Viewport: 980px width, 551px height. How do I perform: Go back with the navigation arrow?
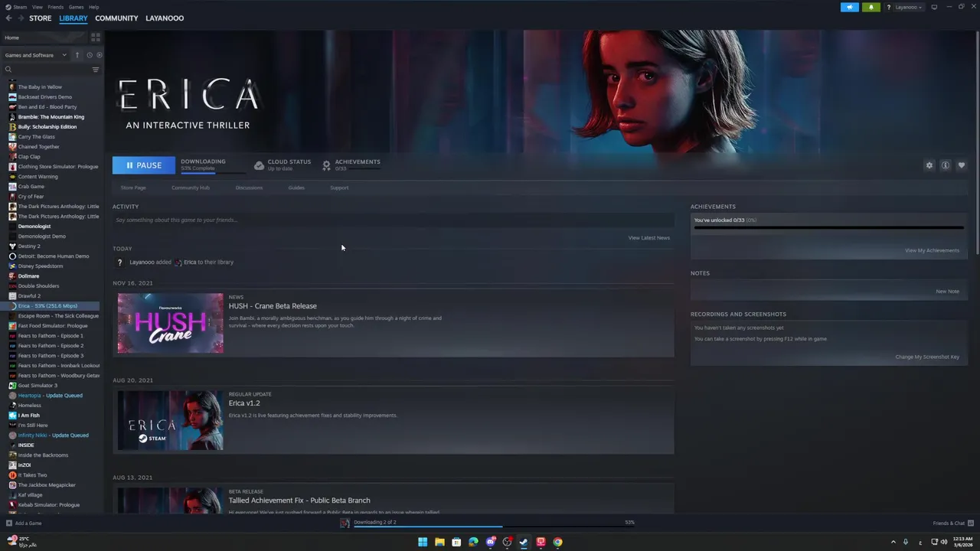tap(8, 18)
